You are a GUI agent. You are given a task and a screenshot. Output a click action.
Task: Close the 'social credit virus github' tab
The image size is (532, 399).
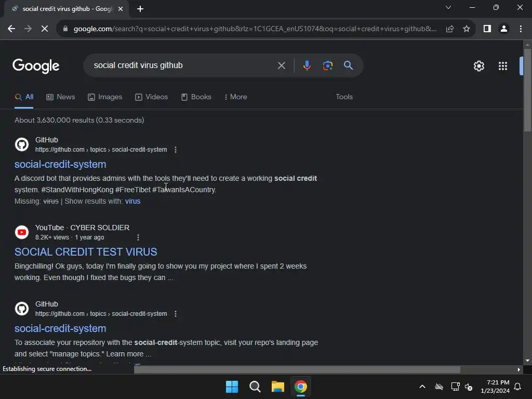[x=121, y=9]
